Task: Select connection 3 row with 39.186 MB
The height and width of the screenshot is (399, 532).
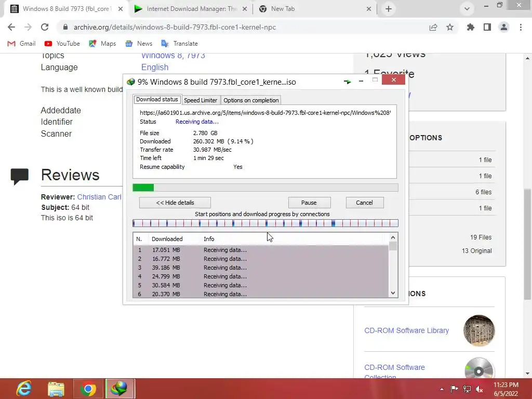Action: click(261, 268)
